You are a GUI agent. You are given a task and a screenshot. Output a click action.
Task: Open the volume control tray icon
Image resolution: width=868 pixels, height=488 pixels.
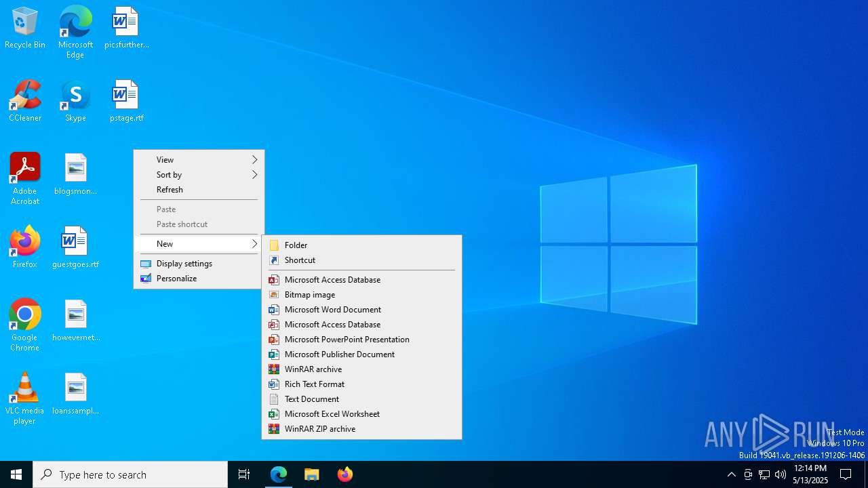click(781, 474)
